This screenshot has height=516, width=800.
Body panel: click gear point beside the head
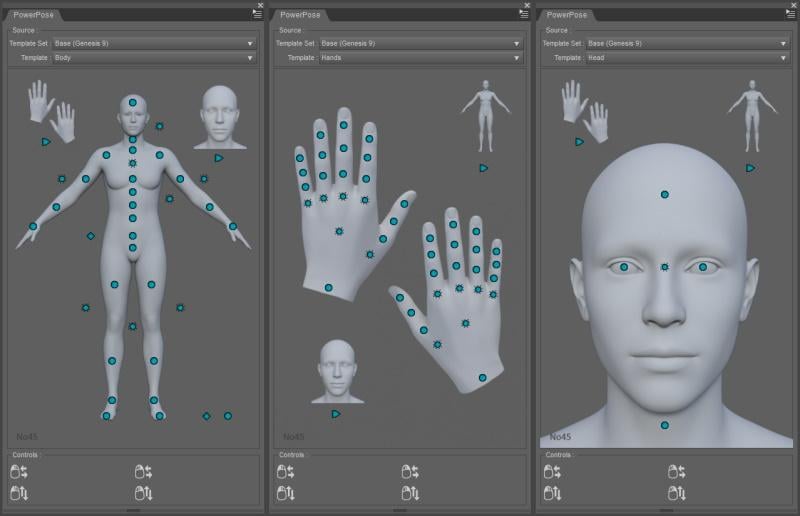(x=160, y=126)
